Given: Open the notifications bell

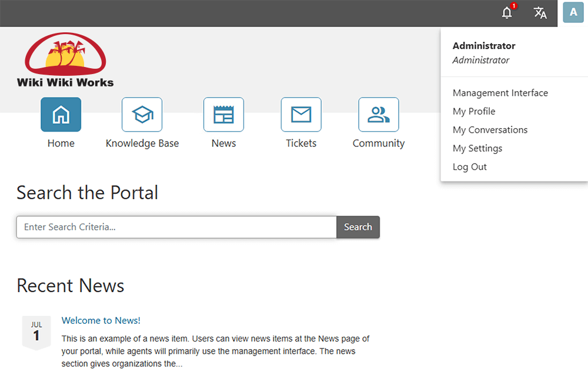Looking at the screenshot, I should coord(507,13).
